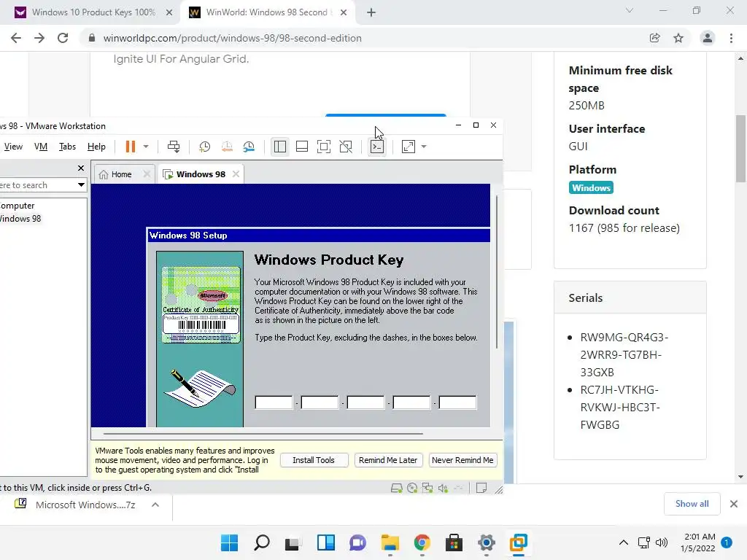This screenshot has width=747, height=560.
Task: Click the Install Tools button
Action: 314,460
